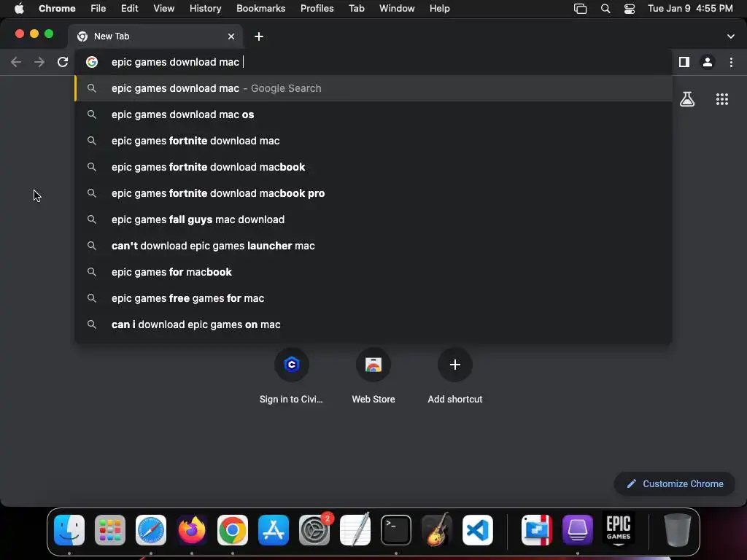Open the Bookmarks menu
This screenshot has height=560, width=747.
pyautogui.click(x=260, y=9)
